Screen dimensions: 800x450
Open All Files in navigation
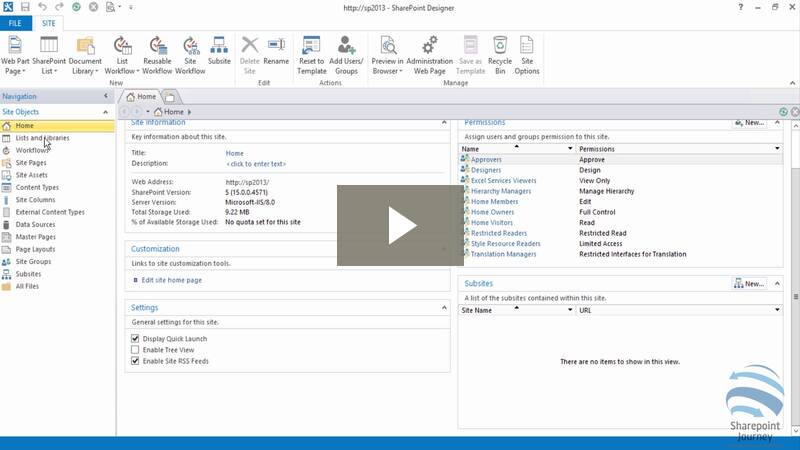27,286
